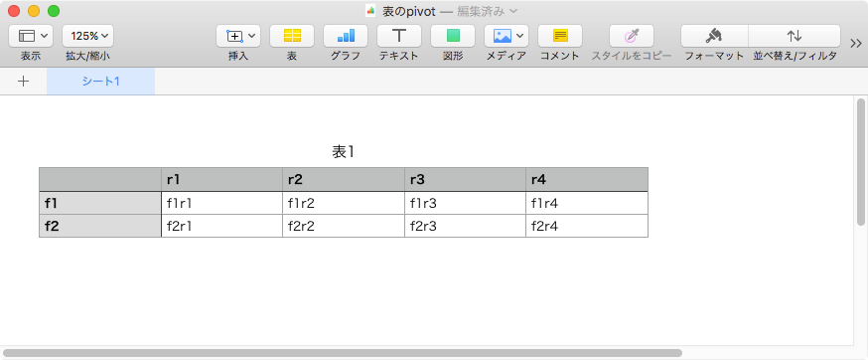The height and width of the screenshot is (360, 868).
Task: Select row header cell f2
Action: [100, 226]
